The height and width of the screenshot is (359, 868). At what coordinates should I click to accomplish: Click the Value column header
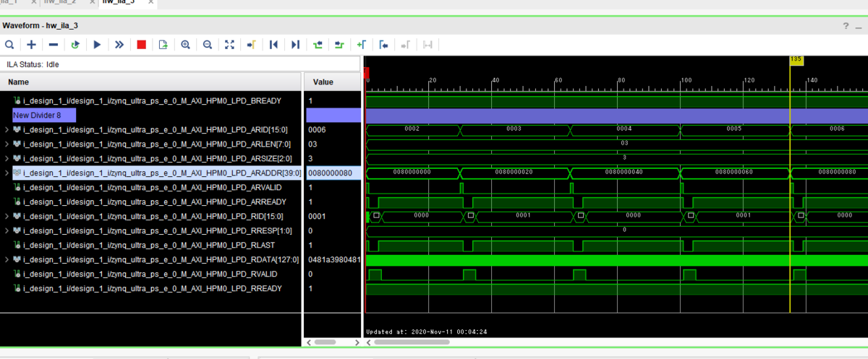coord(323,82)
